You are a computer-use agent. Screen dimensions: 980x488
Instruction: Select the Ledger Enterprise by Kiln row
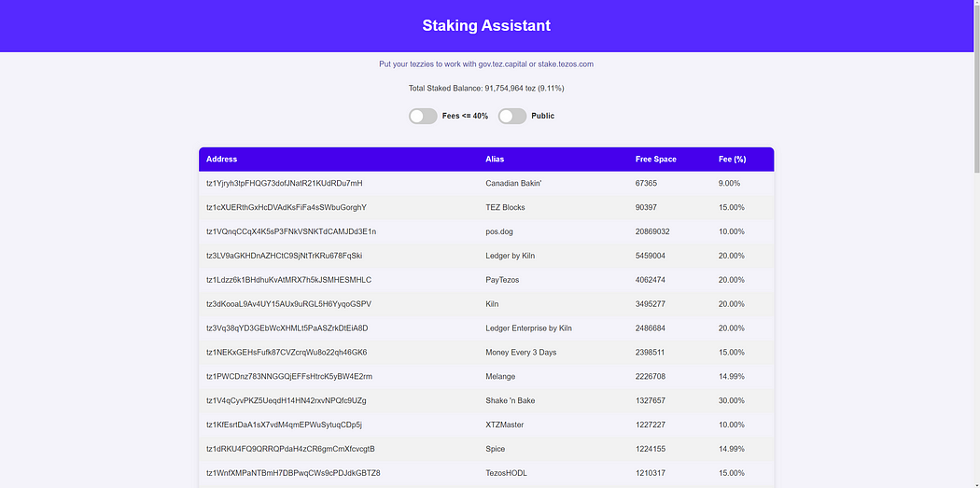[x=528, y=328]
